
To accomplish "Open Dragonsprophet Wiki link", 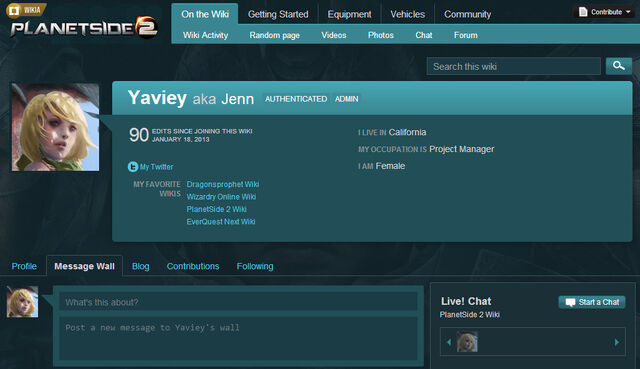I will (x=223, y=184).
